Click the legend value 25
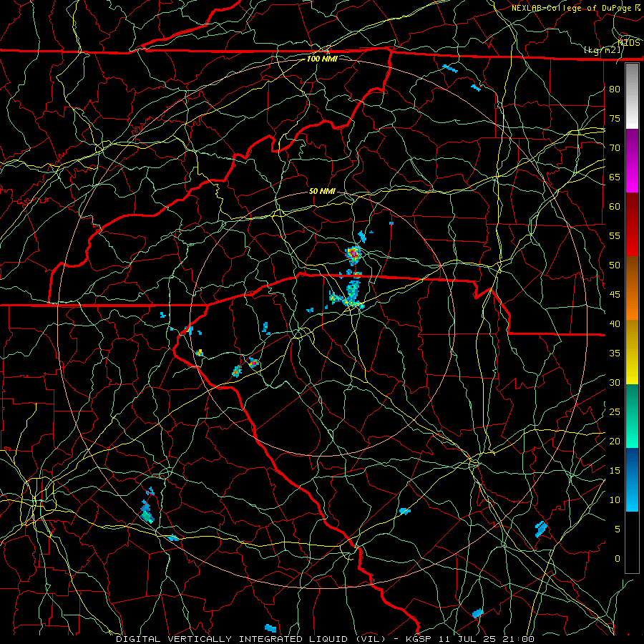This screenshot has width=644, height=644. click(x=615, y=411)
